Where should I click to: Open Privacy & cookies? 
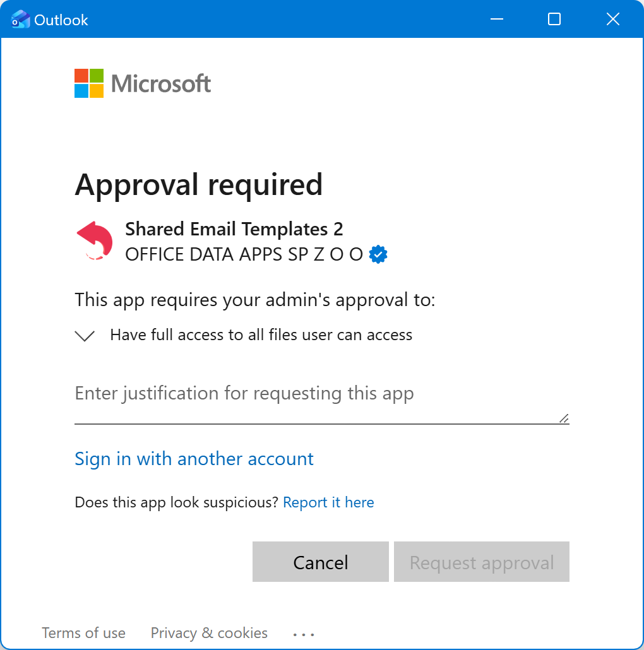pos(208,633)
